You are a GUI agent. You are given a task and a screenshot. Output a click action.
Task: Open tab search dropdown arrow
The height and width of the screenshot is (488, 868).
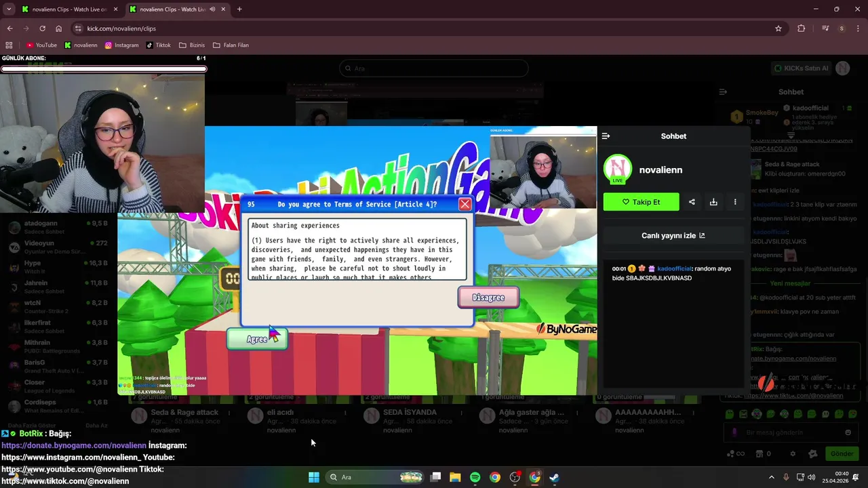pos(9,9)
